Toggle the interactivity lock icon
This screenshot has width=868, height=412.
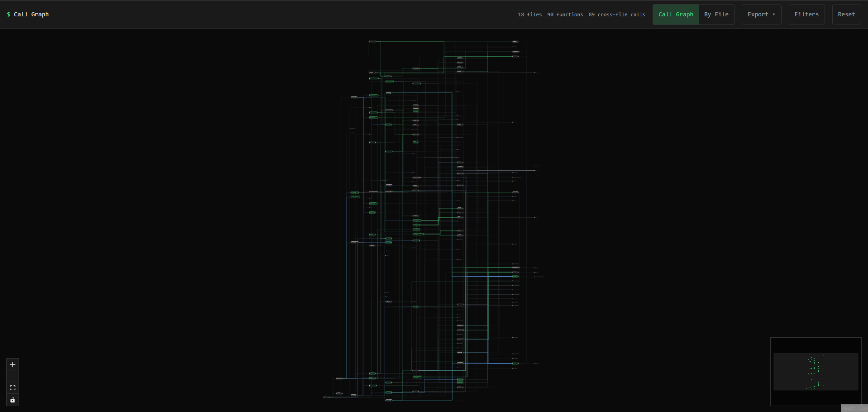pyautogui.click(x=13, y=400)
